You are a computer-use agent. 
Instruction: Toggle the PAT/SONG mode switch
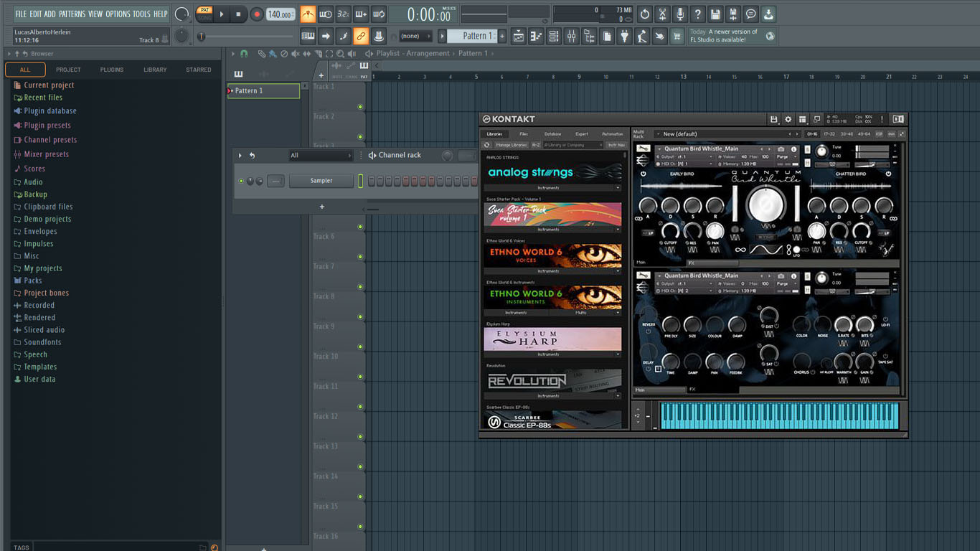tap(204, 14)
